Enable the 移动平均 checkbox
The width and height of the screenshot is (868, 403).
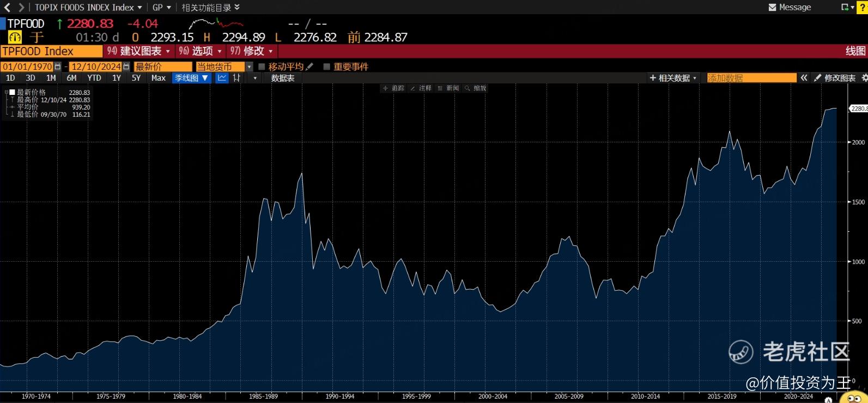click(262, 67)
